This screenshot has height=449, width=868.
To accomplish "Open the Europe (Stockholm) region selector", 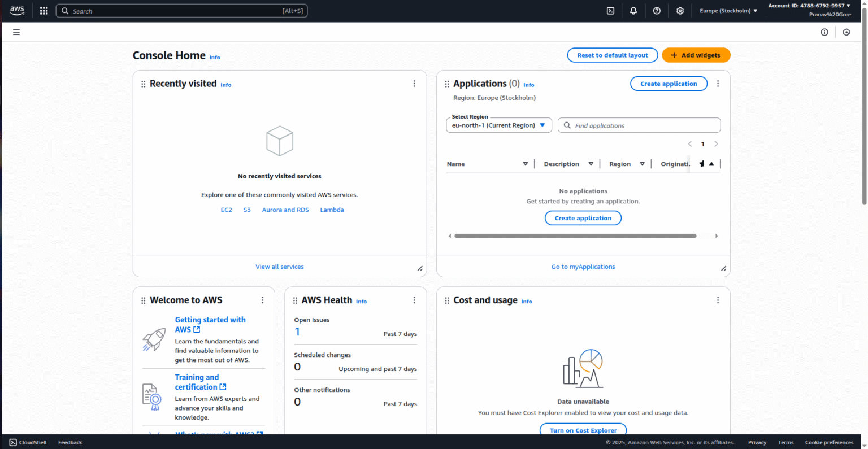I will coord(728,10).
